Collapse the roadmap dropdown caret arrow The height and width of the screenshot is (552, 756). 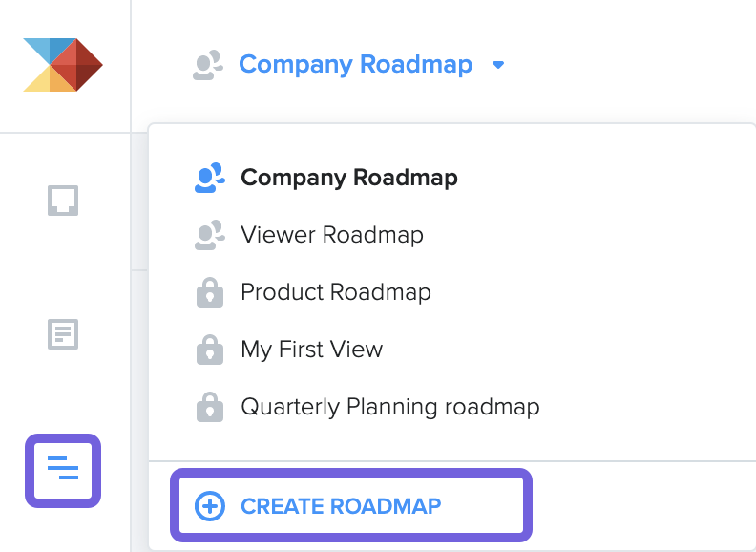pyautogui.click(x=498, y=65)
